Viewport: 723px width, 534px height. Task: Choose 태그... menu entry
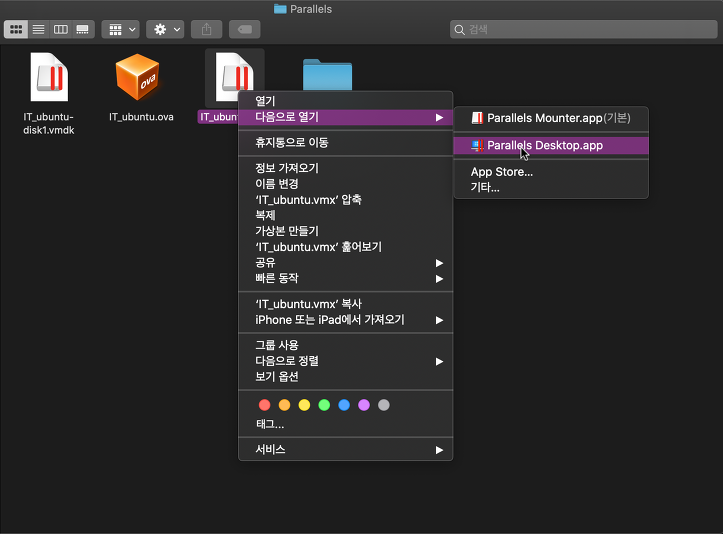(346, 424)
